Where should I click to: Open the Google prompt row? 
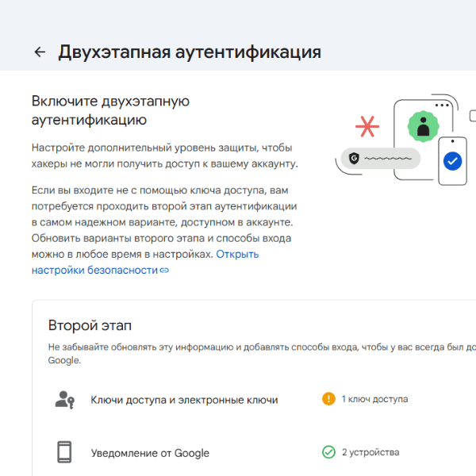254,452
